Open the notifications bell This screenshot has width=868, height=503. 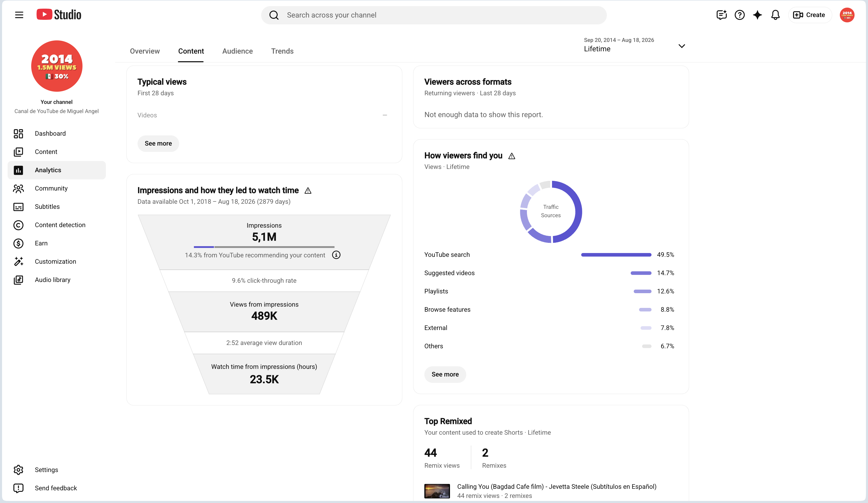click(775, 15)
